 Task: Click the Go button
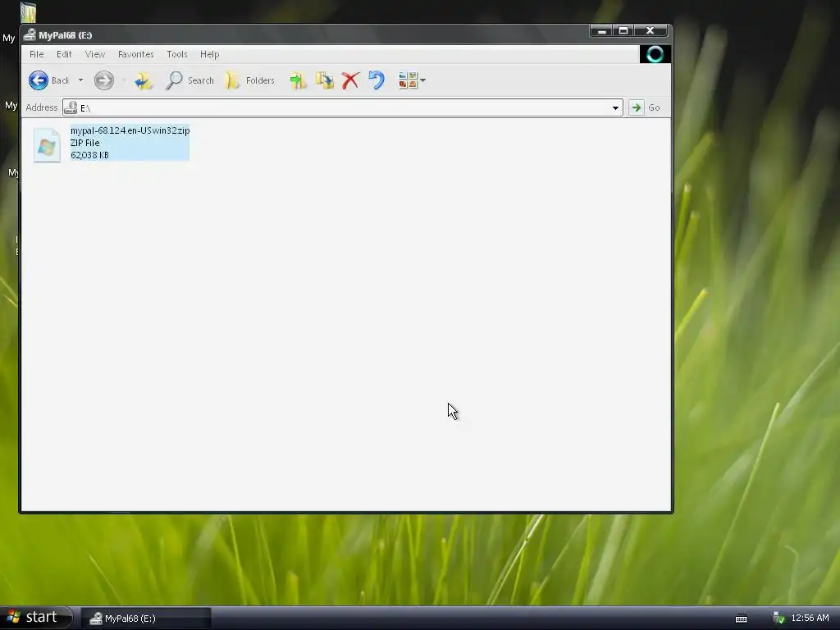point(645,107)
